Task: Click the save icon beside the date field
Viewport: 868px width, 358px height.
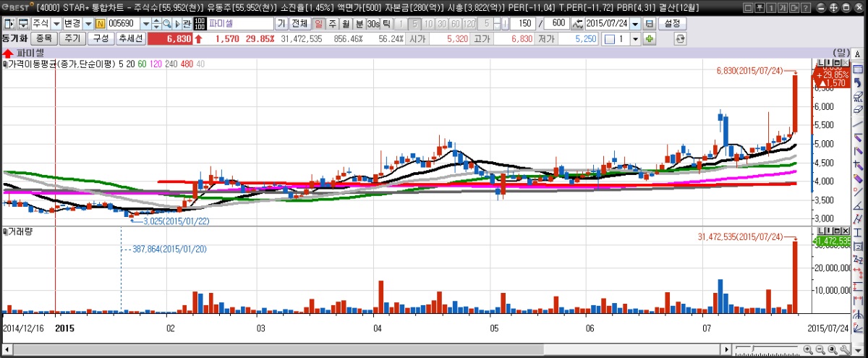Action: (x=649, y=24)
